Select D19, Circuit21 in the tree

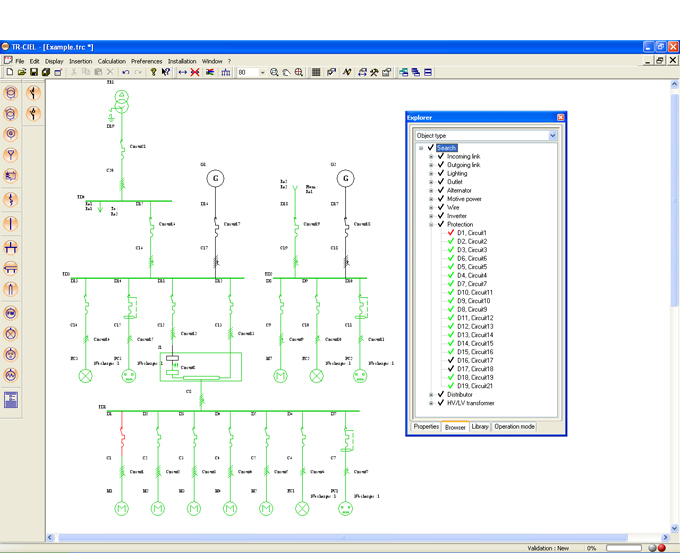pyautogui.click(x=475, y=386)
